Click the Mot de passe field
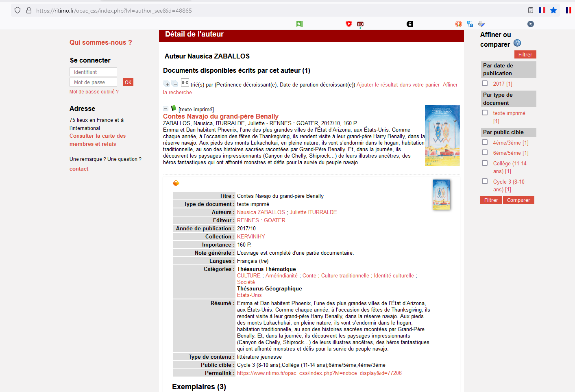 click(93, 82)
